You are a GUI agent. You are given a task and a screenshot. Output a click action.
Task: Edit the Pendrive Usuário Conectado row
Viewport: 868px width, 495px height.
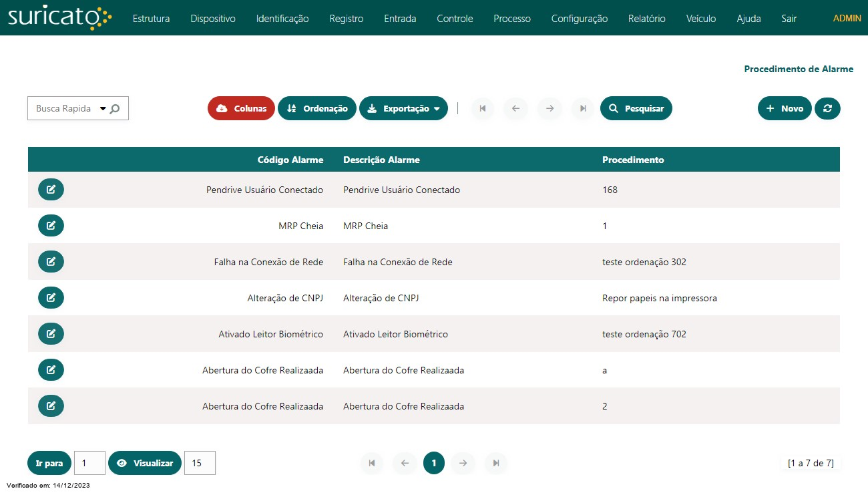pyautogui.click(x=51, y=190)
